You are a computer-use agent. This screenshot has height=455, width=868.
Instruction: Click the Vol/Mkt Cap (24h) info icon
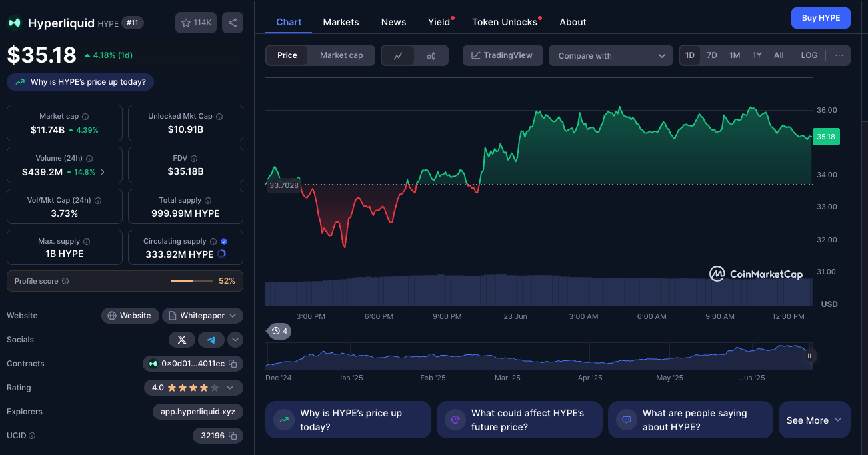[x=98, y=201]
